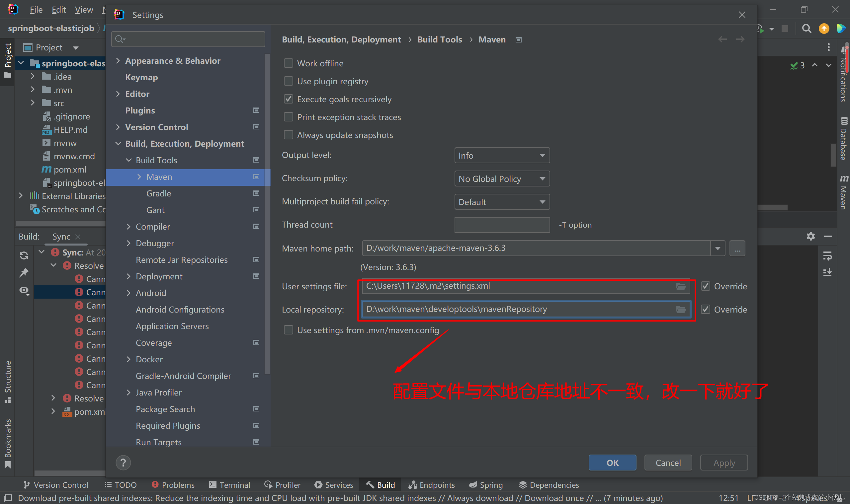Close the Sync tab in Build panel
The width and height of the screenshot is (850, 504).
coord(77,237)
